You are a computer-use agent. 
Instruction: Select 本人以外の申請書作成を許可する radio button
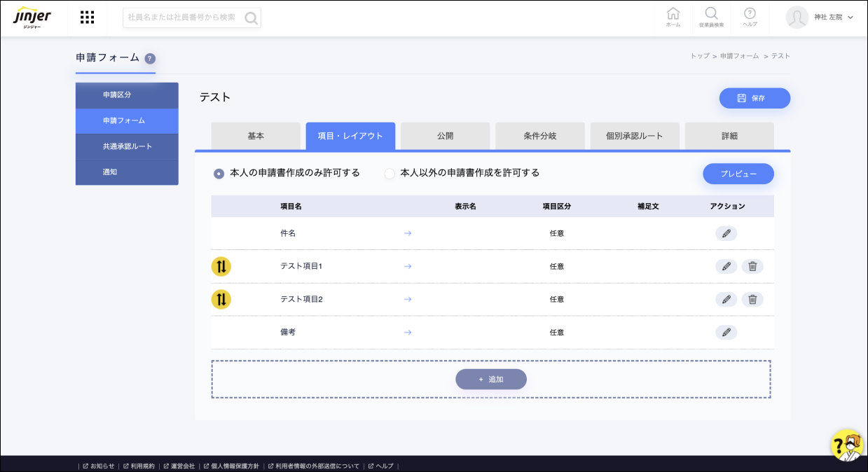(390, 174)
